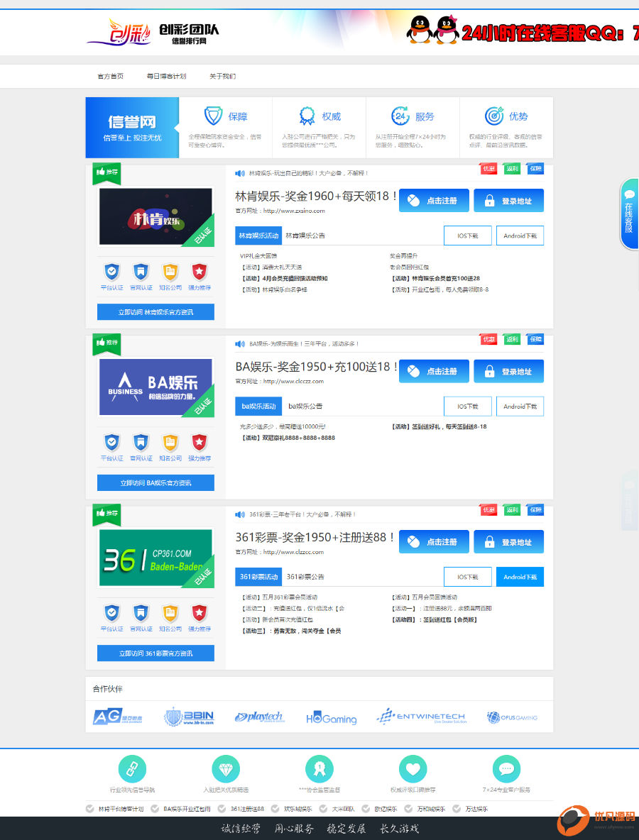Click 知名公司 yellow shield under 林肯娱乐
Screen dimensions: 639x840
(170, 272)
